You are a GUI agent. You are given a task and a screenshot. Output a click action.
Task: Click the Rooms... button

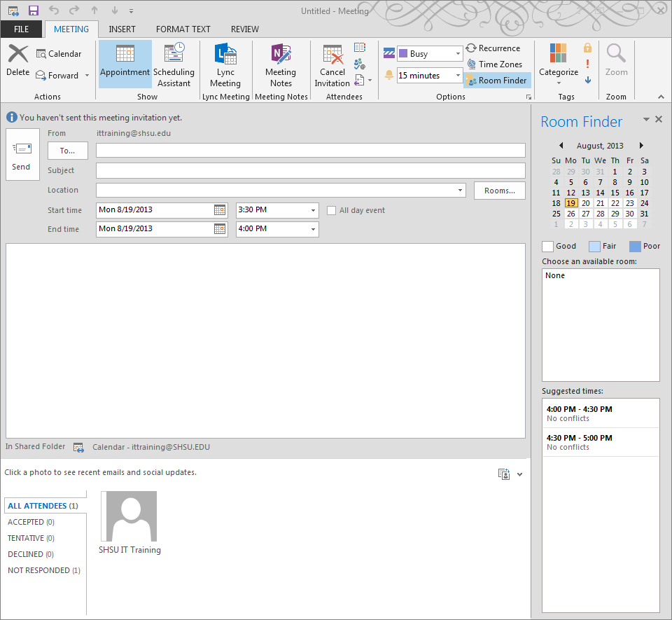[500, 191]
